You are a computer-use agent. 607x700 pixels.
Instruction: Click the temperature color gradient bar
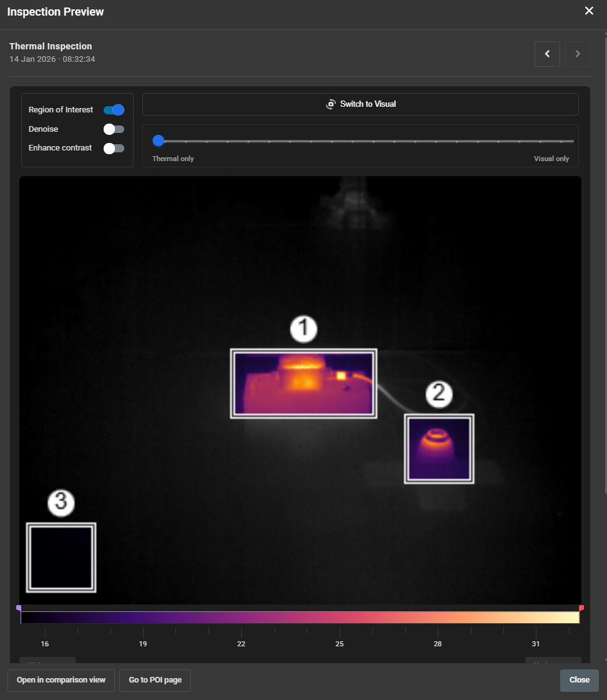pos(300,618)
